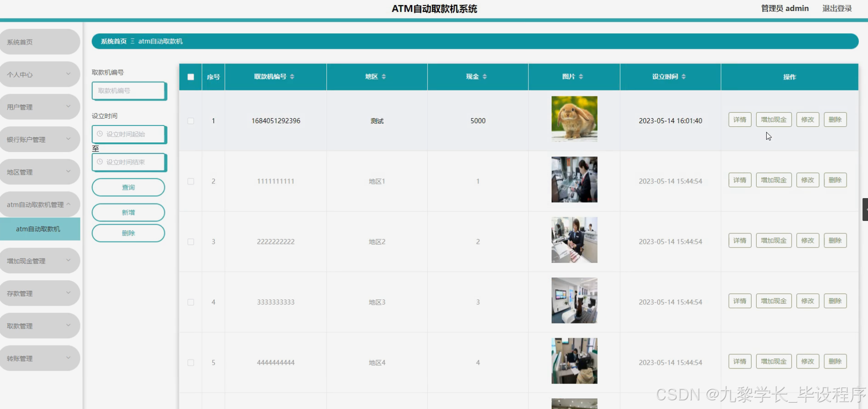Click the thumbnail image in row 地区2

pos(574,240)
